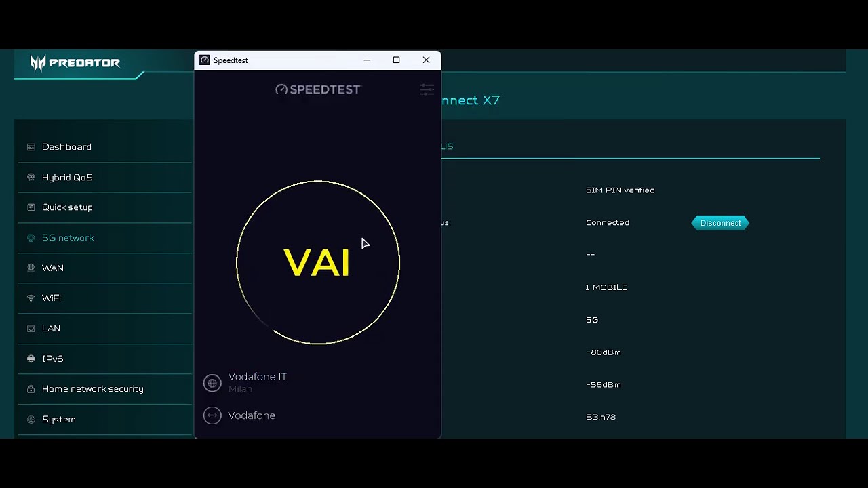Click the globe icon beside Vodafone IT
Viewport: 868px width, 488px height.
tap(212, 383)
